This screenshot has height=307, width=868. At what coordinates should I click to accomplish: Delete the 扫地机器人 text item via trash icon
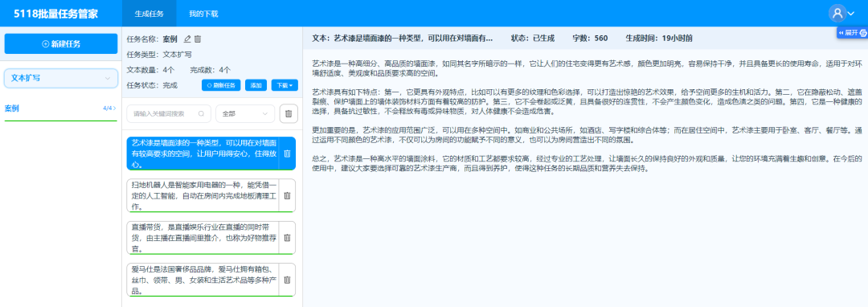[x=287, y=196]
